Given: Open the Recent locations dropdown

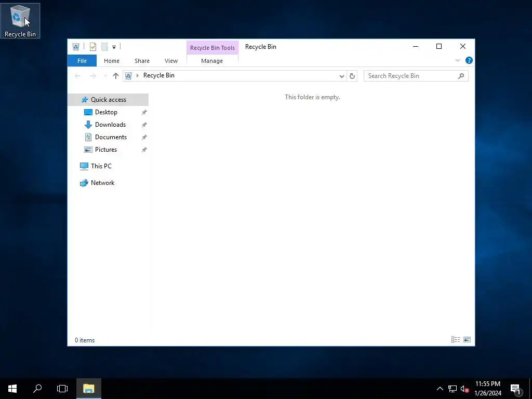Looking at the screenshot, I should click(105, 76).
